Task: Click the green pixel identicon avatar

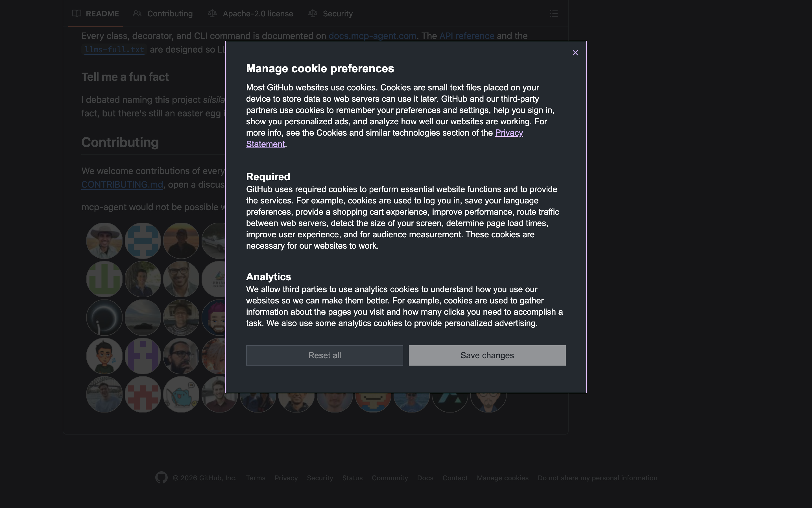Action: (104, 279)
